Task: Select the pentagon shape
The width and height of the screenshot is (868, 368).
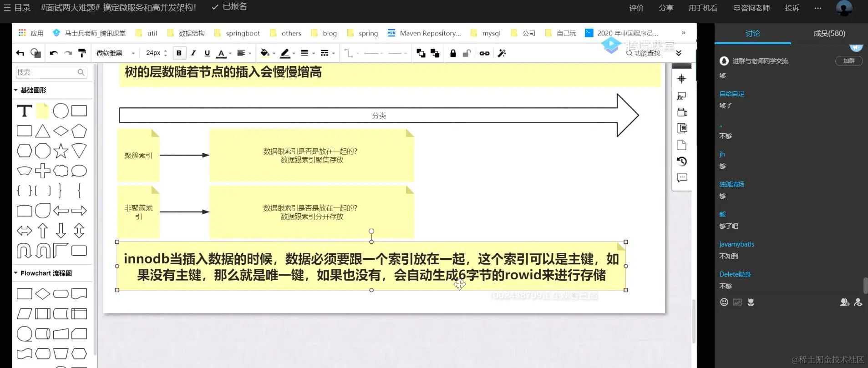Action: click(79, 131)
